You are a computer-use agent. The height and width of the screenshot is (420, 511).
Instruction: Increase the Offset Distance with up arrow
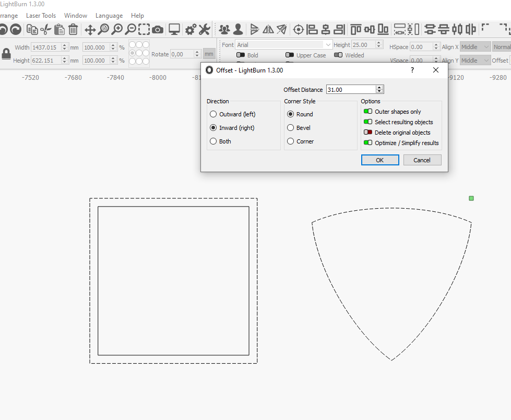pos(379,87)
